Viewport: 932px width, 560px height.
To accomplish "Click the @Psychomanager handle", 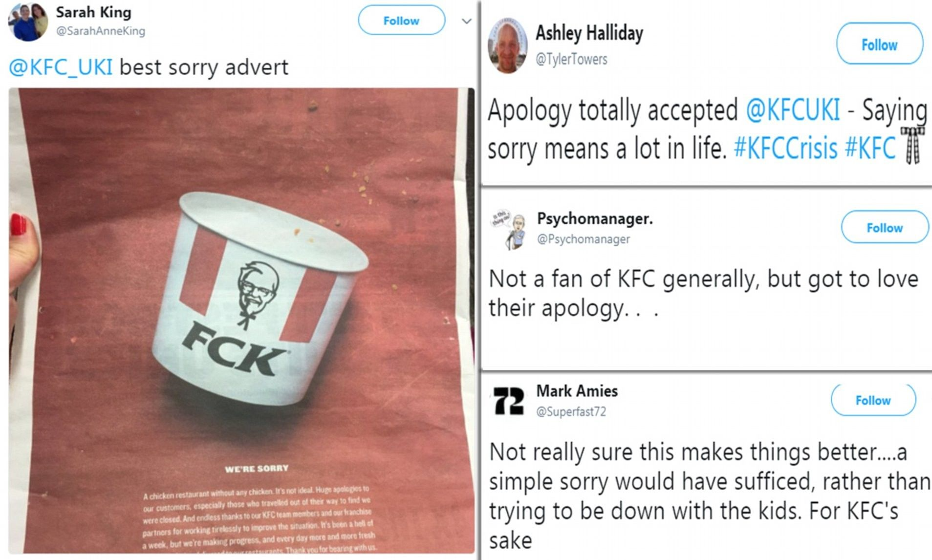I will [584, 239].
